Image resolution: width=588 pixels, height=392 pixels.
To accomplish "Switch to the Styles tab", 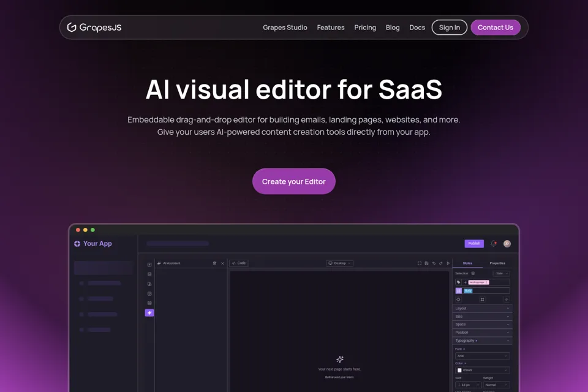I will click(x=467, y=263).
